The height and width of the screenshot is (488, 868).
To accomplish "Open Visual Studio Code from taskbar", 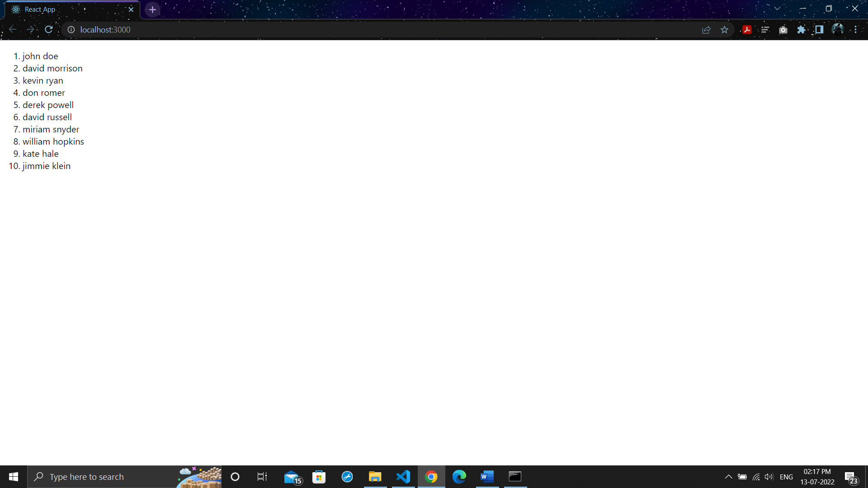I will pyautogui.click(x=403, y=477).
